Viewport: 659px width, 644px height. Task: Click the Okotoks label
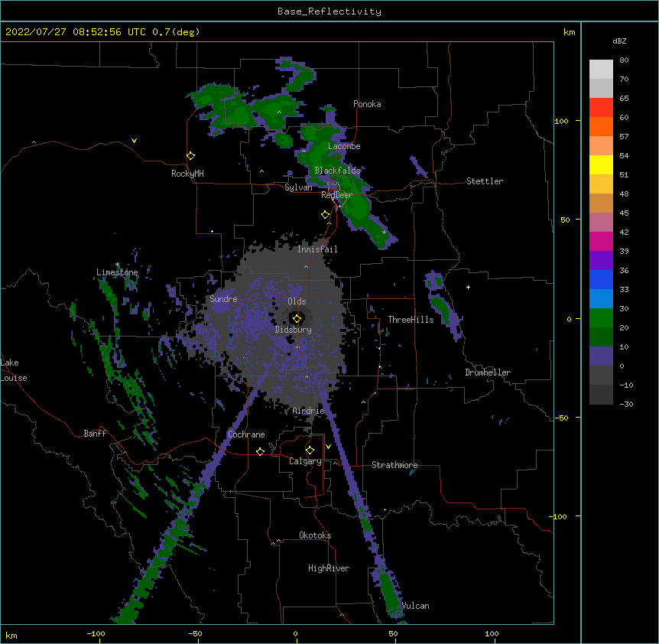pos(315,535)
